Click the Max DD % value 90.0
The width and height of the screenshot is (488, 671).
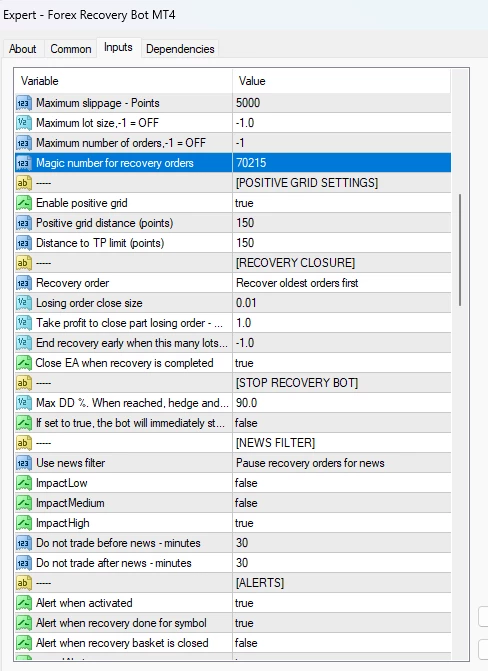coord(342,403)
